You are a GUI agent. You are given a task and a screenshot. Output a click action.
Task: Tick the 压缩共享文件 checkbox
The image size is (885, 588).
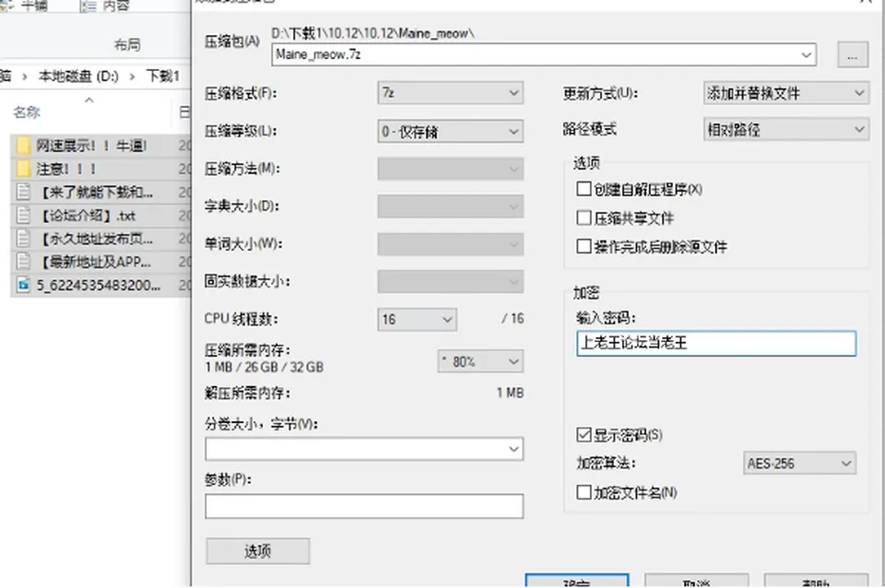coord(584,218)
